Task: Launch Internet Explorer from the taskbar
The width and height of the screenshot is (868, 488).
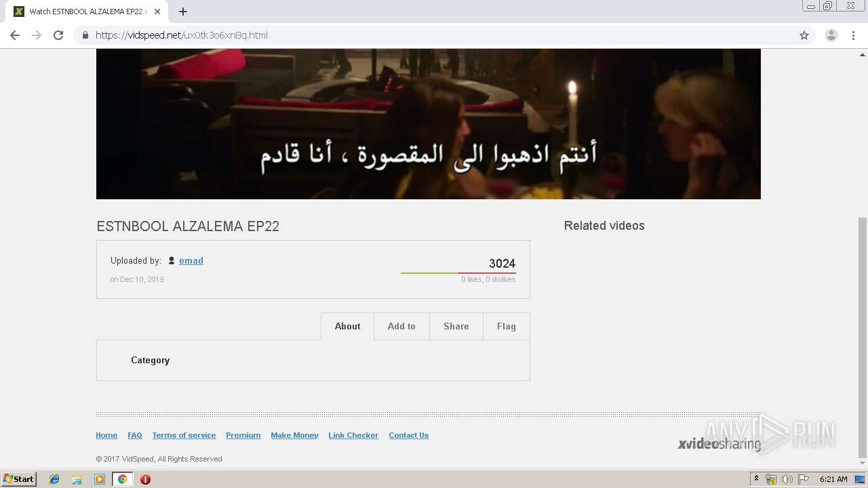Action: 54,479
